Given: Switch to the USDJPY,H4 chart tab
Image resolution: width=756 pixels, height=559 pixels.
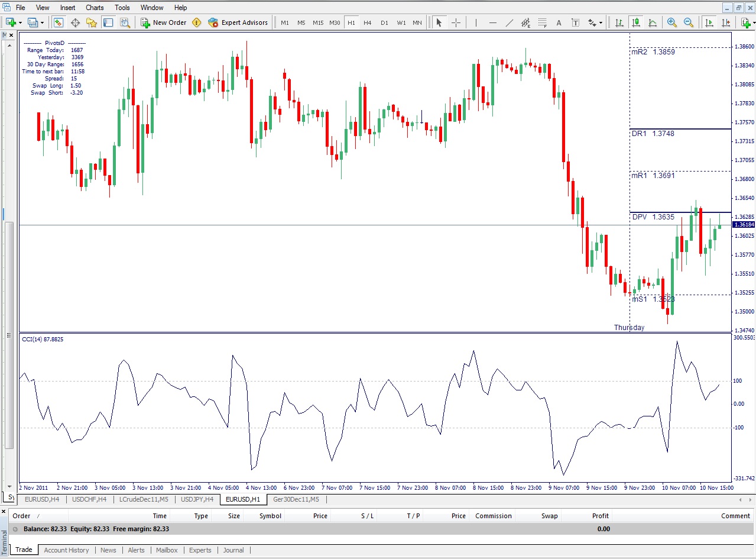Looking at the screenshot, I should coord(197,499).
